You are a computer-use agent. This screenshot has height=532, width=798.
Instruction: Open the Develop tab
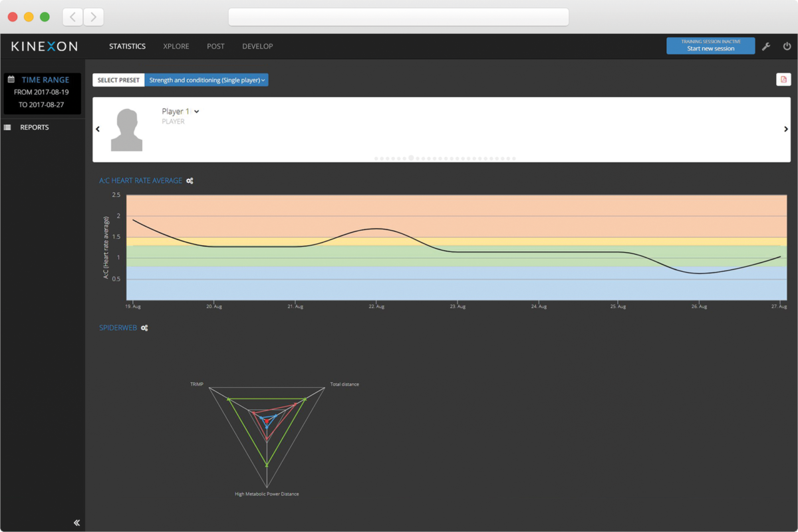click(x=257, y=47)
